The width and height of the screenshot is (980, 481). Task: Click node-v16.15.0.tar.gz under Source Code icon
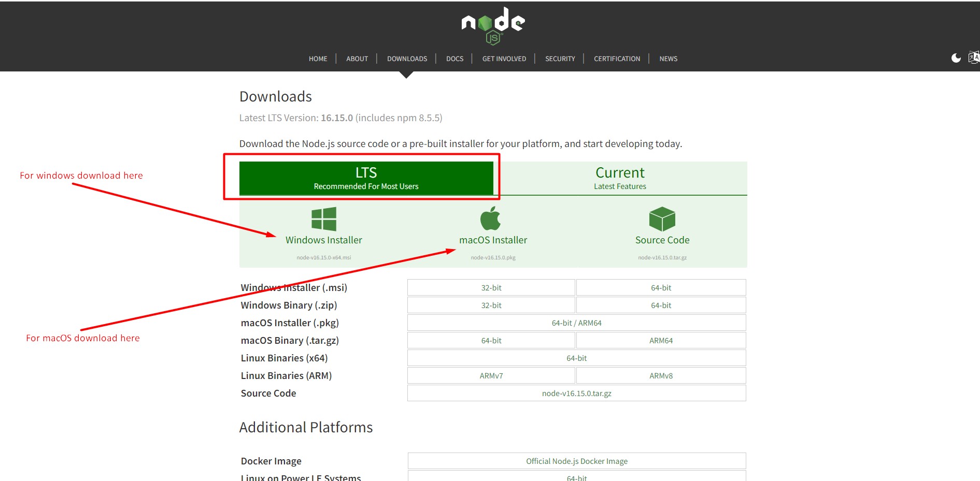(x=662, y=257)
